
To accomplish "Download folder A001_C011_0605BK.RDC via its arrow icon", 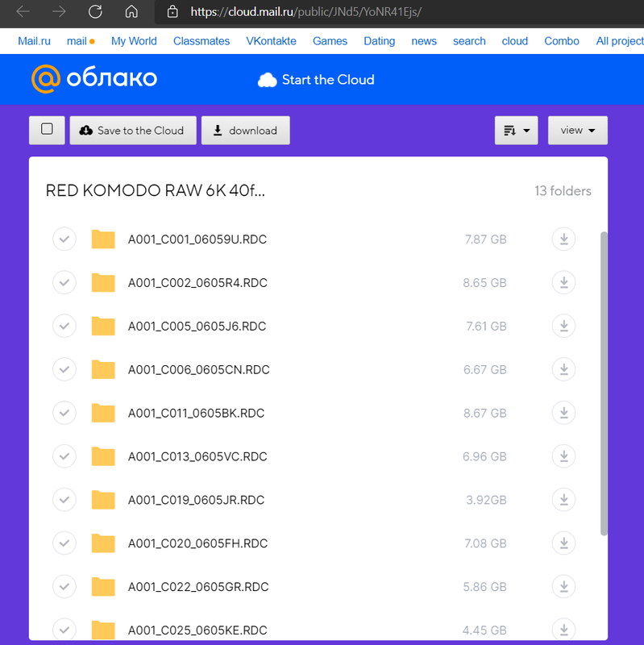I will pyautogui.click(x=563, y=413).
